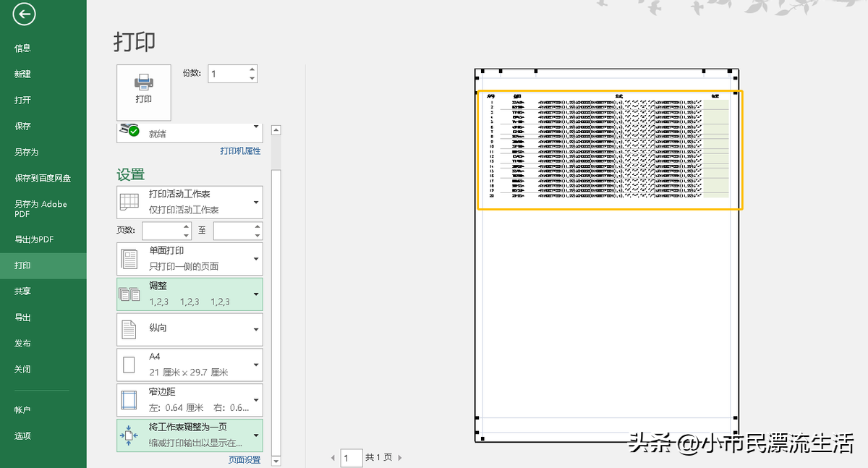Open 页面设置 link

pos(244,460)
